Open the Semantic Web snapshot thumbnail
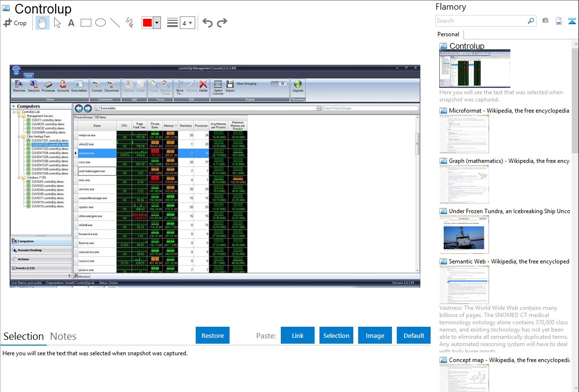579x392 pixels. click(x=464, y=285)
